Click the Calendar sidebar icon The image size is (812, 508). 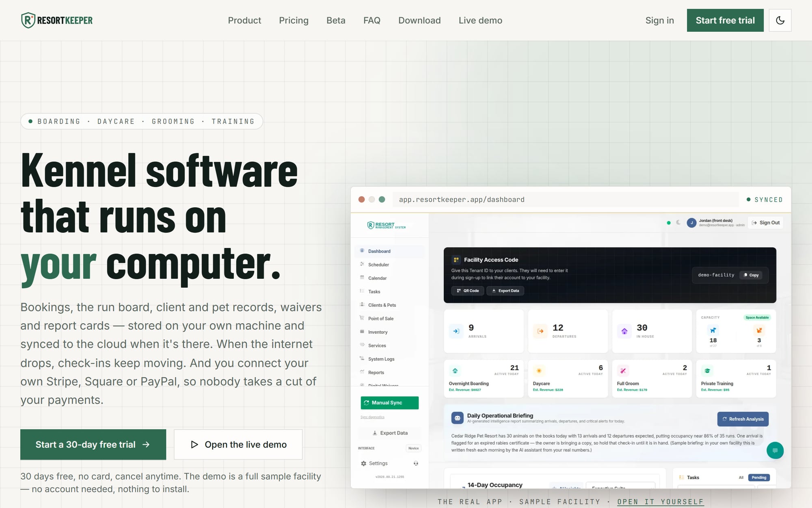[362, 278]
